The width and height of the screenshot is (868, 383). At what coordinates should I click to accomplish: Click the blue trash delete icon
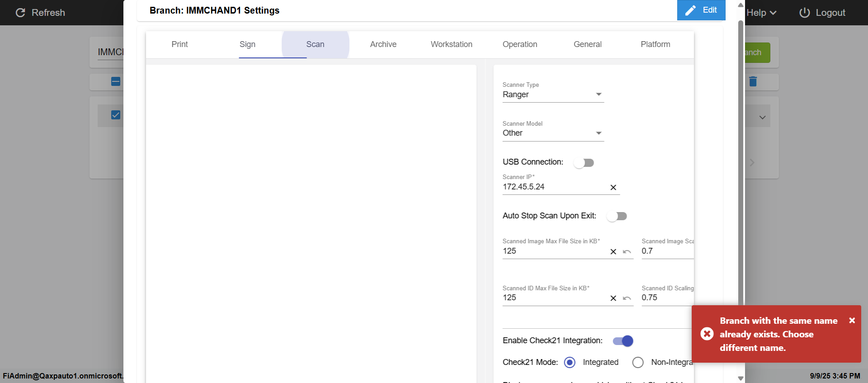753,81
